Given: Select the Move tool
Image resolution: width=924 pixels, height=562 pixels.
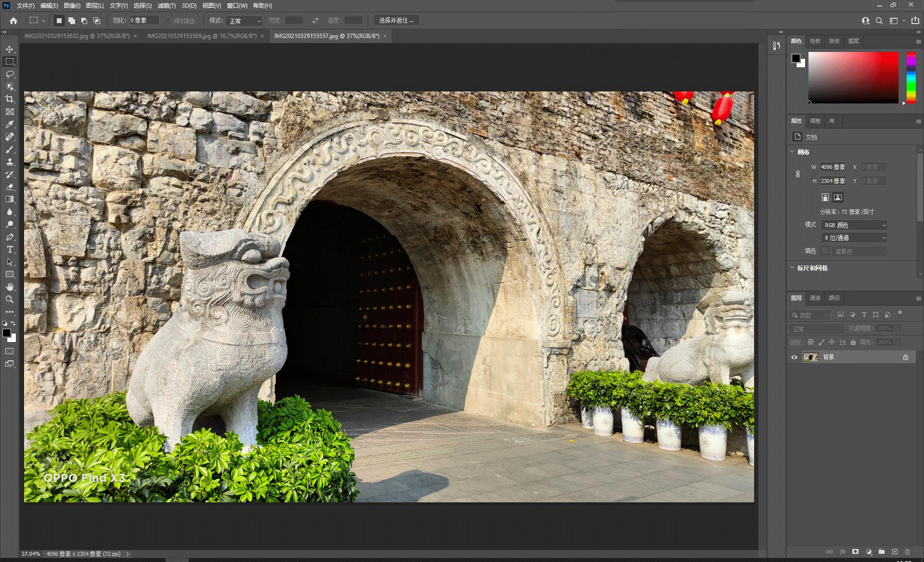Looking at the screenshot, I should (x=10, y=49).
